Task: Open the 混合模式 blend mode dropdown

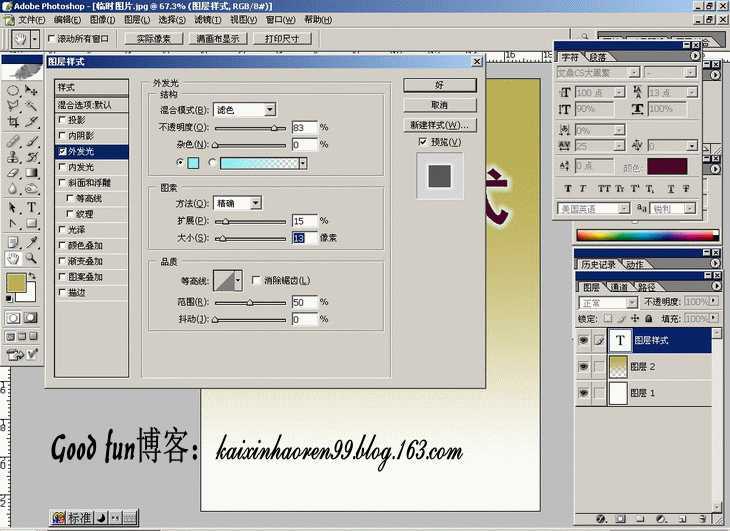Action: [270, 110]
